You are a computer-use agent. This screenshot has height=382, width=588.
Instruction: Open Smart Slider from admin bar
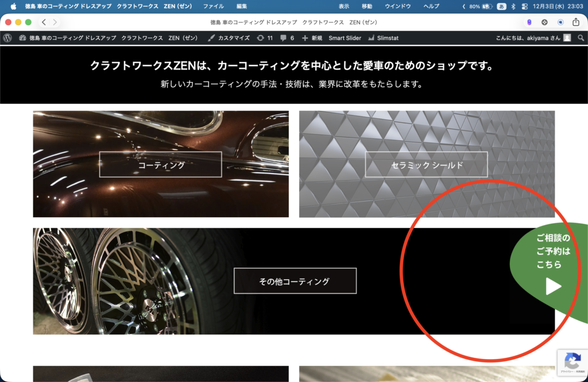coord(345,38)
